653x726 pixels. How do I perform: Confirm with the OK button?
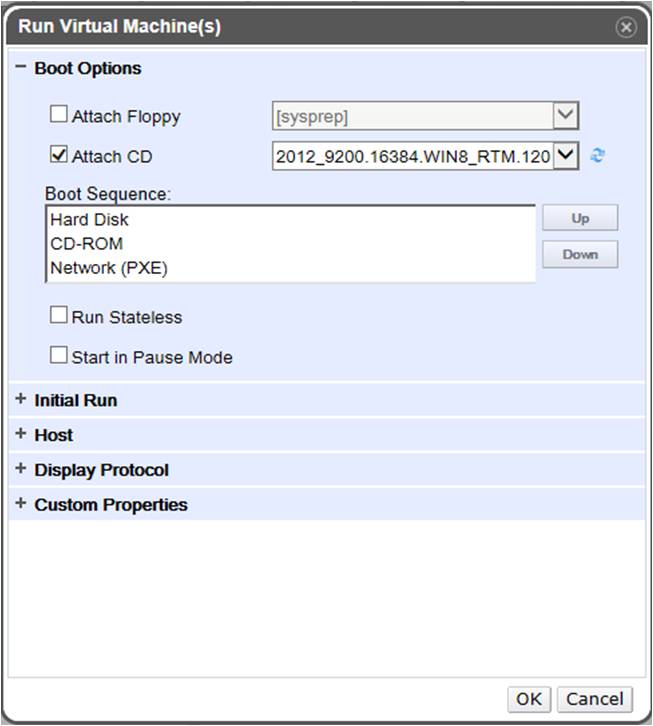pyautogui.click(x=529, y=699)
